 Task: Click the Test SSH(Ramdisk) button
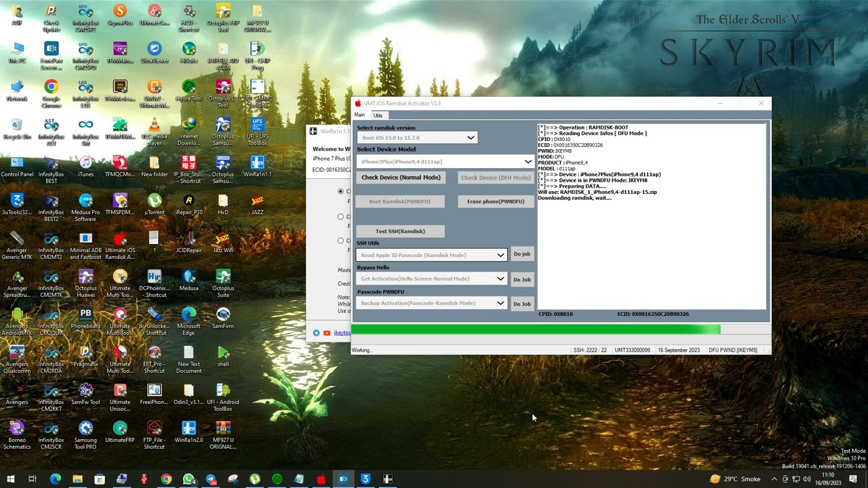pos(400,231)
